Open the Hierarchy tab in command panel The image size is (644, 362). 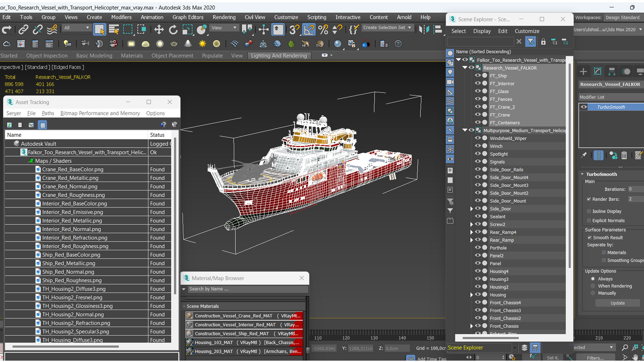click(612, 71)
